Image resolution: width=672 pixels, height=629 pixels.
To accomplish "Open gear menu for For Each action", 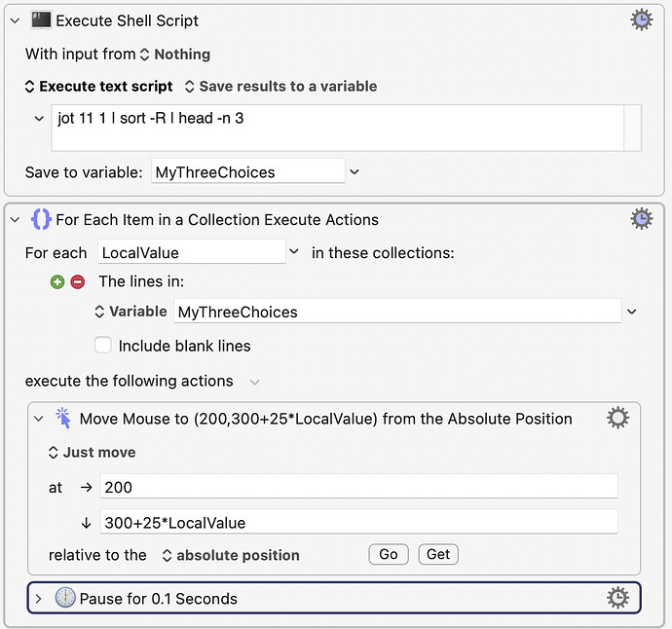I will pos(641,219).
